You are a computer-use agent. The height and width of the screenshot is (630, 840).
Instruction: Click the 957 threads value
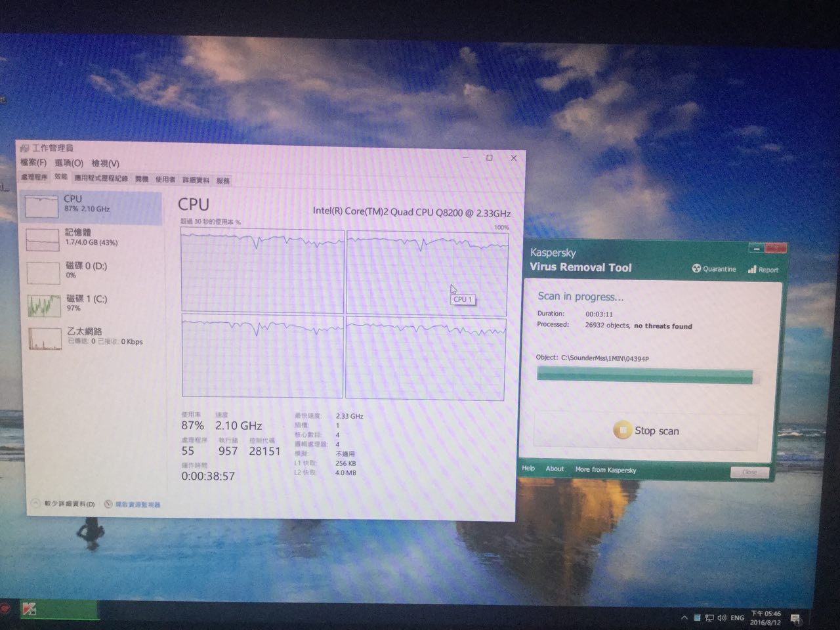click(228, 451)
